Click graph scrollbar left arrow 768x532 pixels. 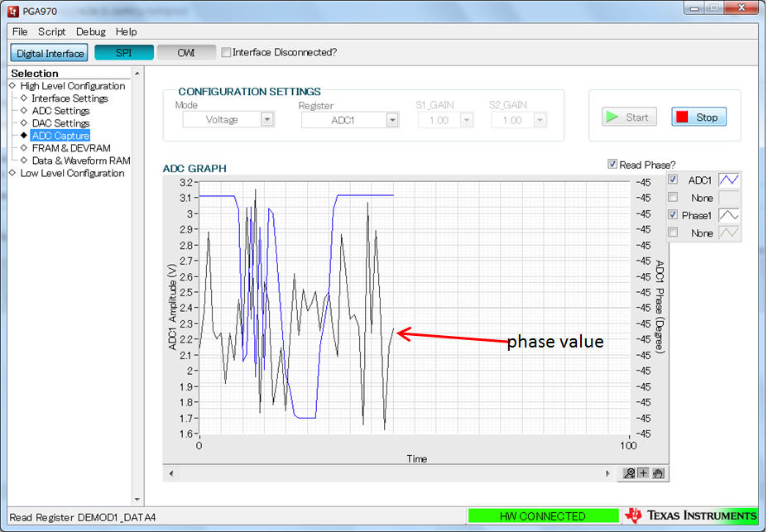click(171, 473)
